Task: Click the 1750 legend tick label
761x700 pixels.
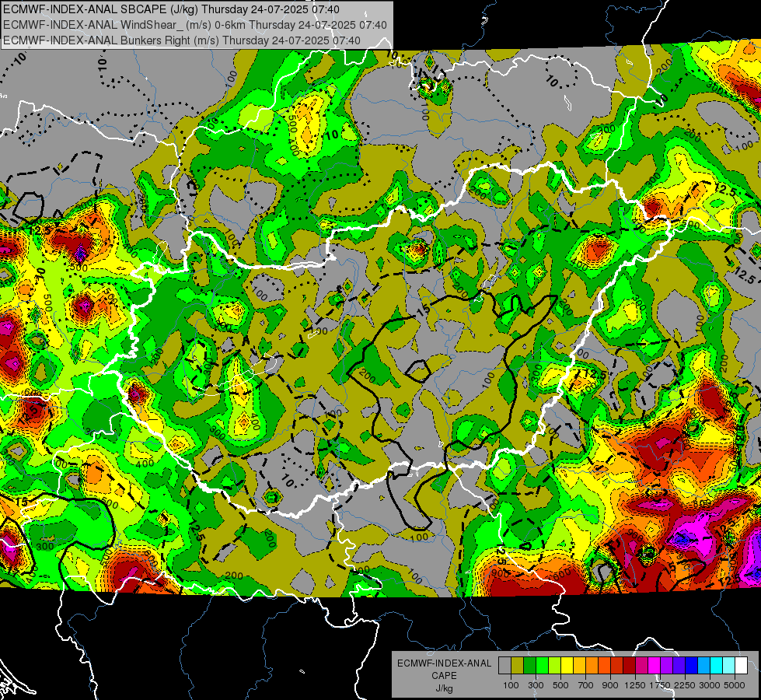Action: 660,685
